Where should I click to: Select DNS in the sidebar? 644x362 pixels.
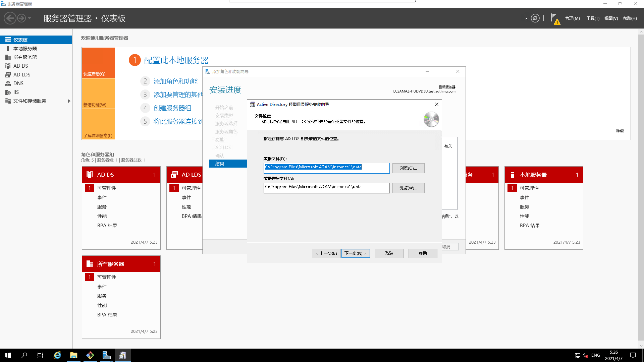[x=18, y=83]
